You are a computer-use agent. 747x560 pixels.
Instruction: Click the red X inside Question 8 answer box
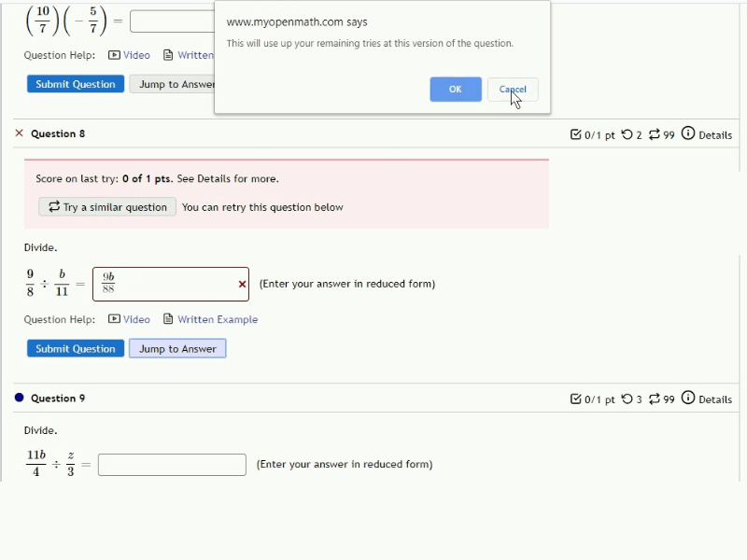(241, 284)
